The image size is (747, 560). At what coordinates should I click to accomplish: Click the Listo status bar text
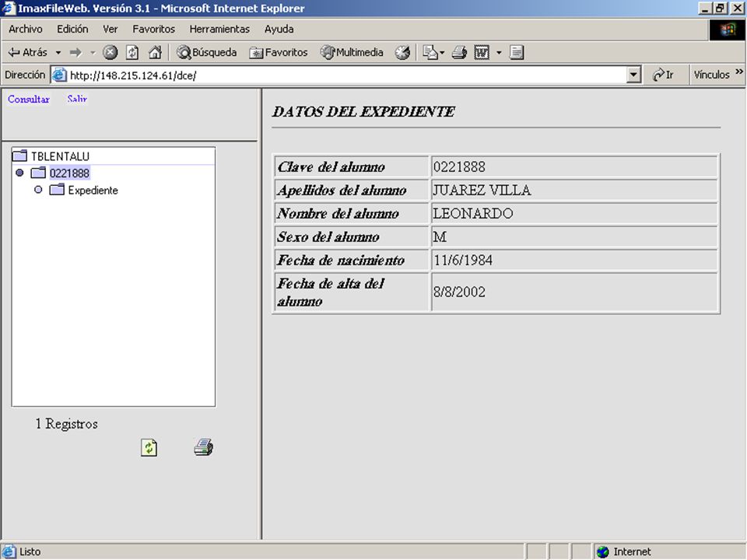point(30,552)
